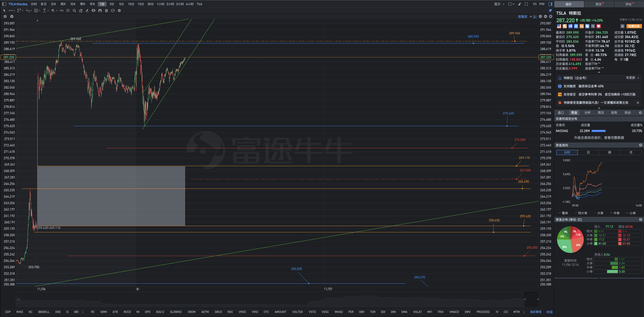Expand Fibonacci tool options arrow

pos(39,11)
